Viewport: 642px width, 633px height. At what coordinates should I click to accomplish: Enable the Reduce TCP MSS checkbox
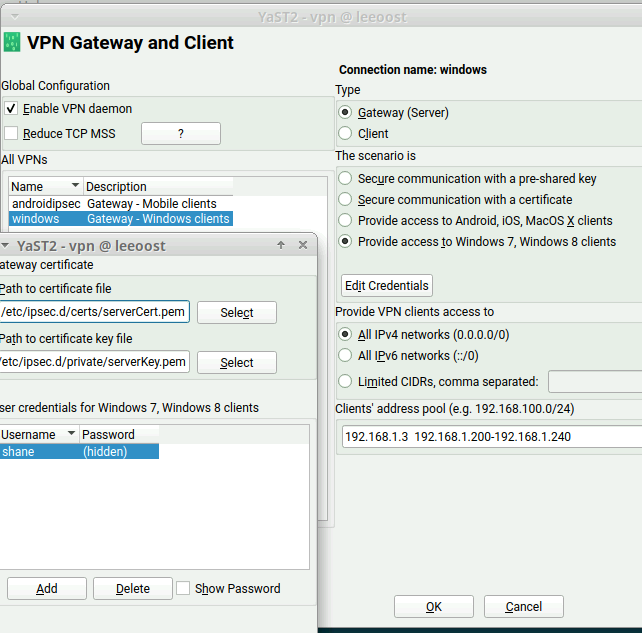click(11, 134)
